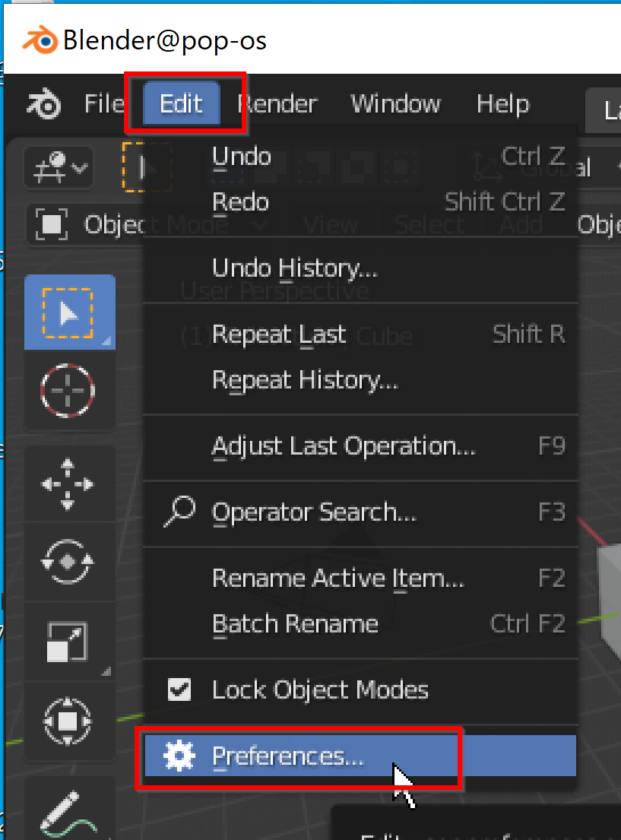Open Preferences from the Edit menu
This screenshot has height=840, width=621.
click(x=289, y=756)
